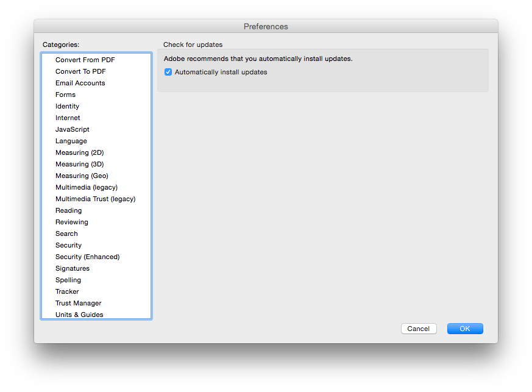Choose Measuring (2D) in categories
Viewport: 532px width, 392px height.
tap(79, 152)
